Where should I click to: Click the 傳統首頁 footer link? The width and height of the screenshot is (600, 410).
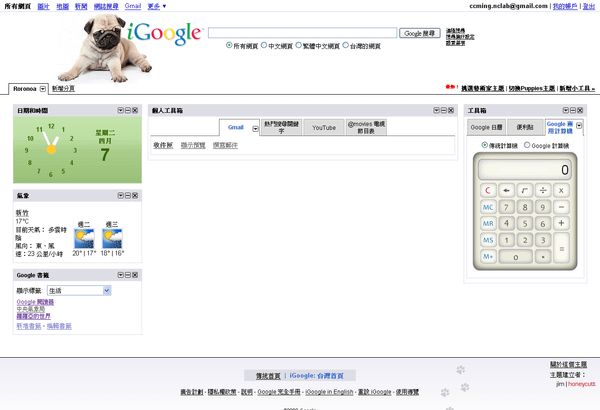[268, 376]
